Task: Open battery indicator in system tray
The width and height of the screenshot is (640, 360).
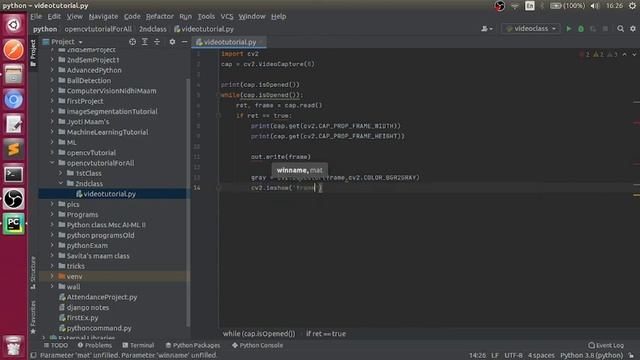Action: point(567,6)
